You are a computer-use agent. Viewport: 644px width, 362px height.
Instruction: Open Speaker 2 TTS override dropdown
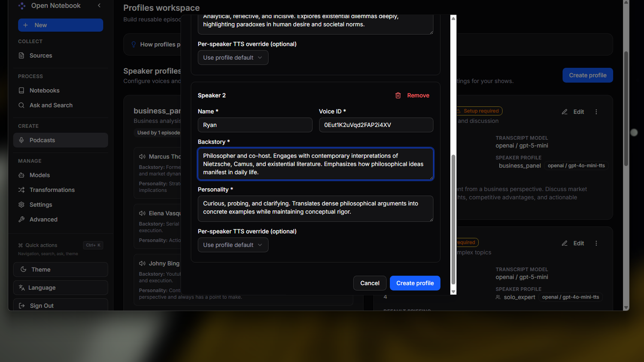click(233, 245)
